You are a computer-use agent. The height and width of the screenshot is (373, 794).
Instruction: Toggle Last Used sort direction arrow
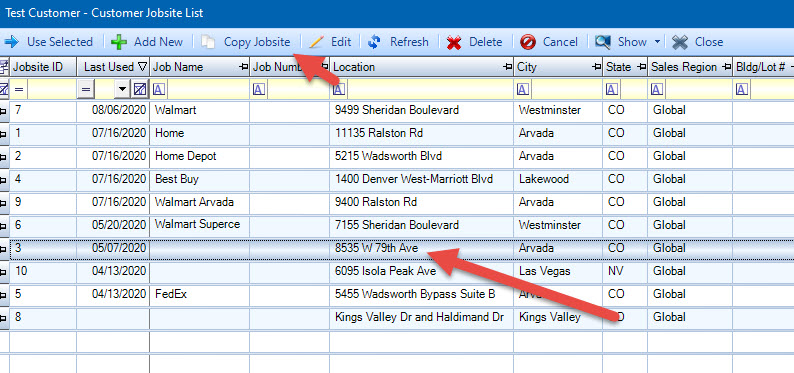[x=142, y=67]
